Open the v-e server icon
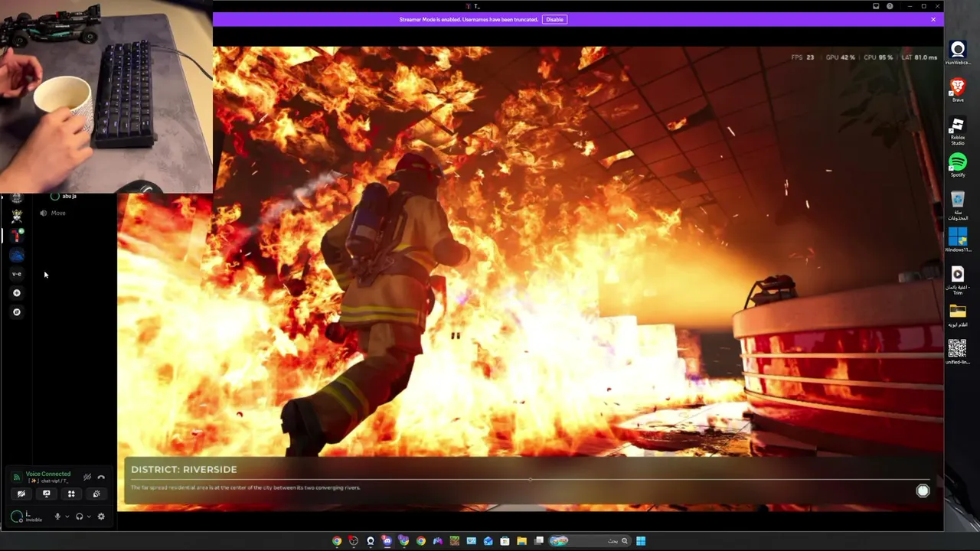This screenshot has width=980, height=551. tap(17, 274)
